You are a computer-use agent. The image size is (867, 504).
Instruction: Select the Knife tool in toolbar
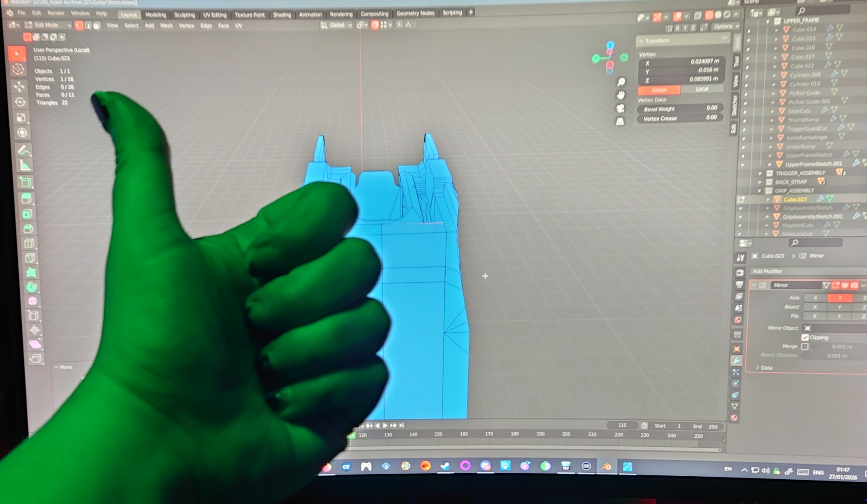[x=29, y=258]
